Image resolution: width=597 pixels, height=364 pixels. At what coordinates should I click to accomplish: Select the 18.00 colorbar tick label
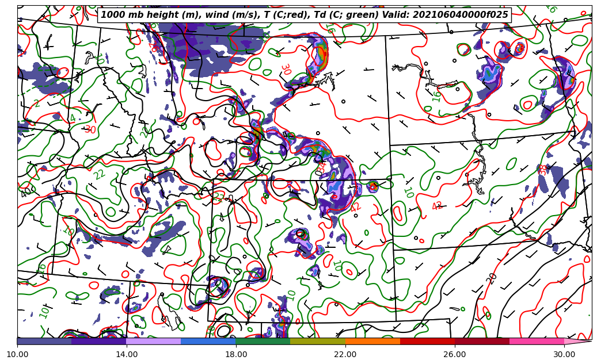coord(236,355)
